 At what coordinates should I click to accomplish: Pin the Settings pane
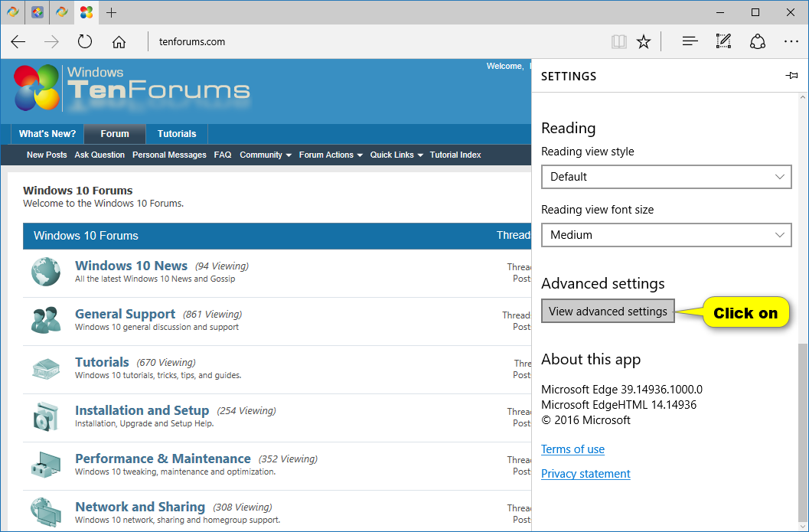[791, 76]
